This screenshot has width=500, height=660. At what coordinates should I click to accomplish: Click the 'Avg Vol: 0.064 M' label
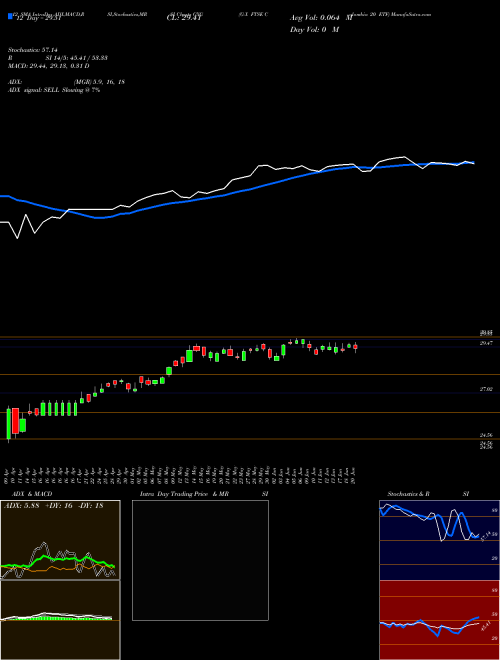[x=321, y=18]
